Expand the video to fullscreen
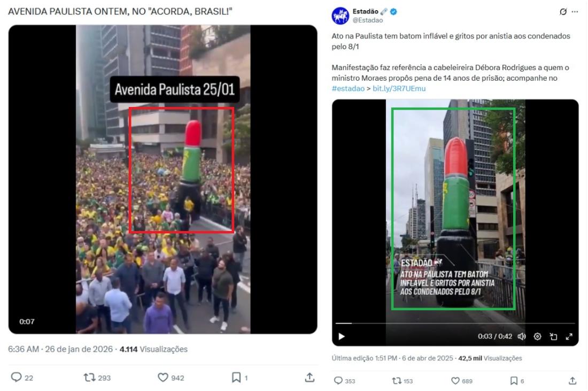This screenshot has width=588, height=391. point(569,336)
